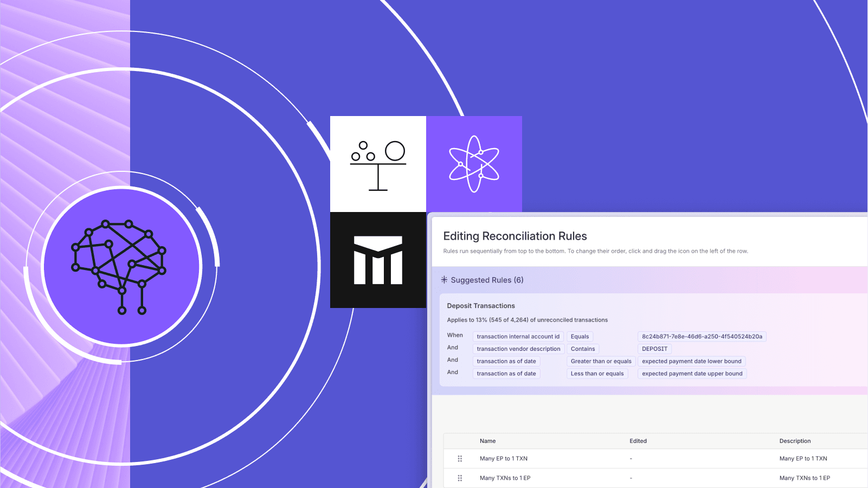Click the neural network brain illustration
The height and width of the screenshot is (488, 868).
[x=122, y=266]
